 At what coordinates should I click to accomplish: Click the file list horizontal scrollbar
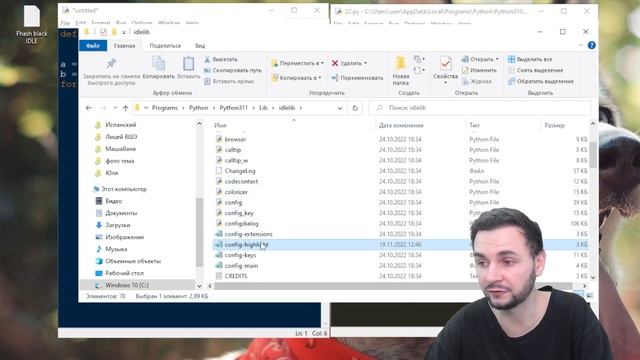pyautogui.click(x=393, y=286)
